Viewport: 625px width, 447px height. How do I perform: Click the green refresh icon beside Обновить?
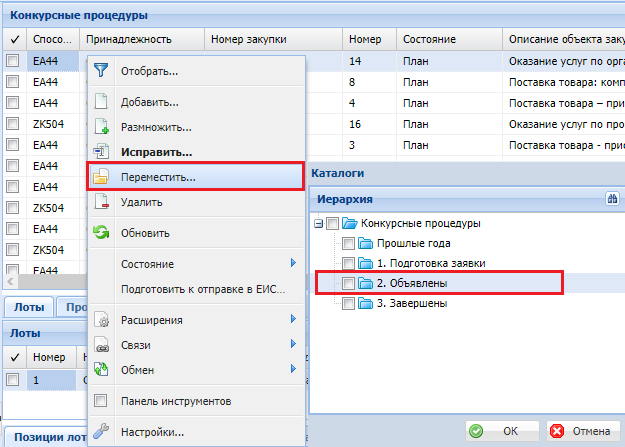click(x=100, y=233)
